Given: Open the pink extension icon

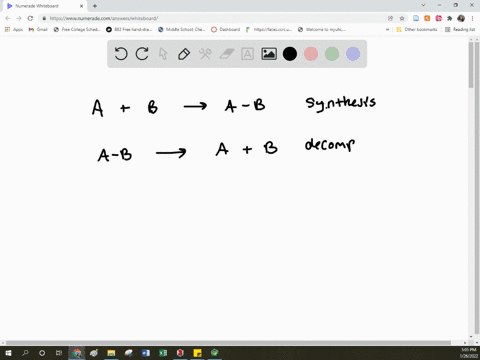Looking at the screenshot, I should (438, 18).
